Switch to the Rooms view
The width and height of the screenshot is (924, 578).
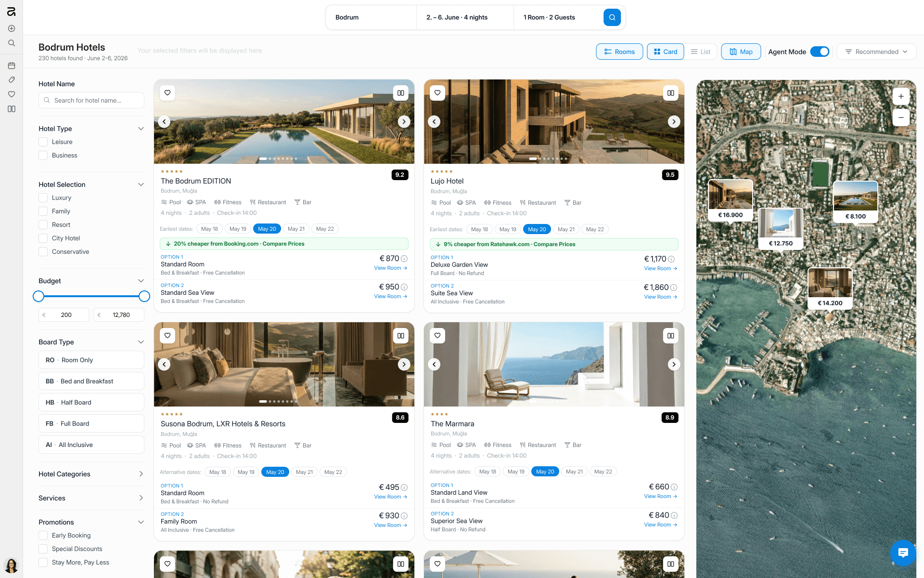[619, 52]
